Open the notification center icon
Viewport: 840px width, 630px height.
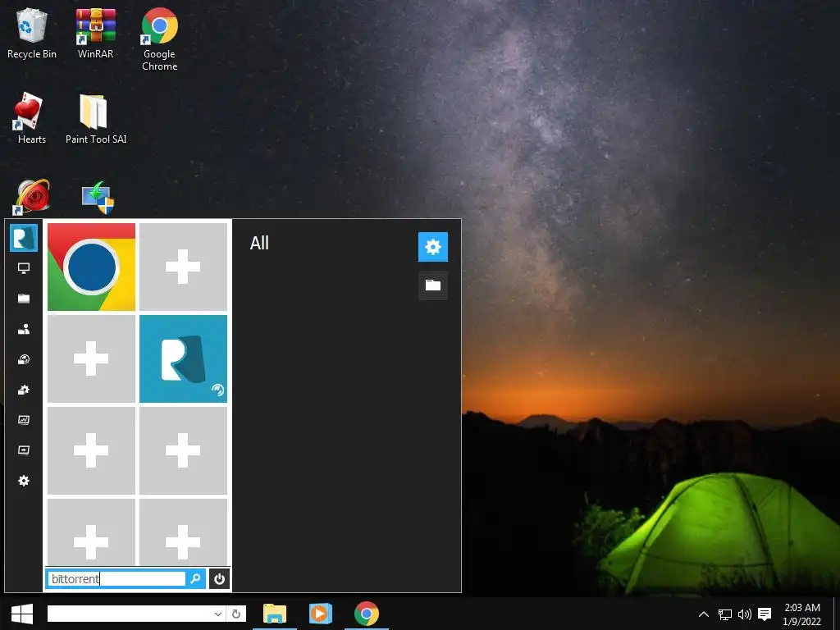765,614
